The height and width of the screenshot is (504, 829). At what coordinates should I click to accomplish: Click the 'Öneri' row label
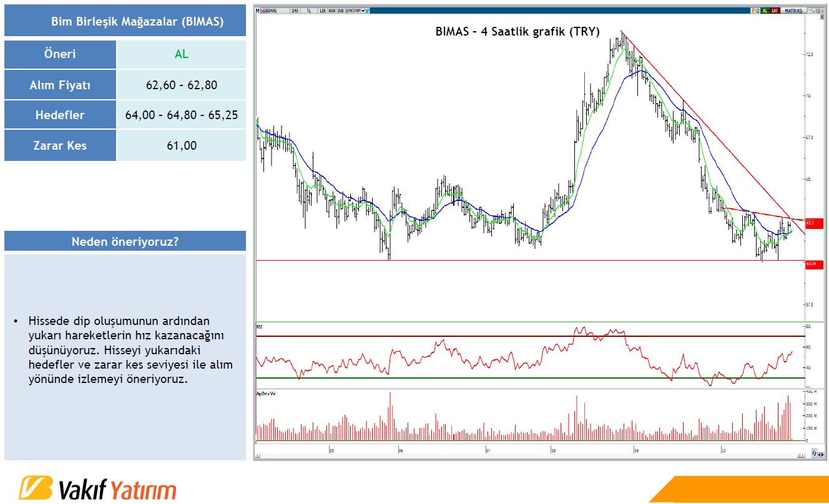pos(60,54)
